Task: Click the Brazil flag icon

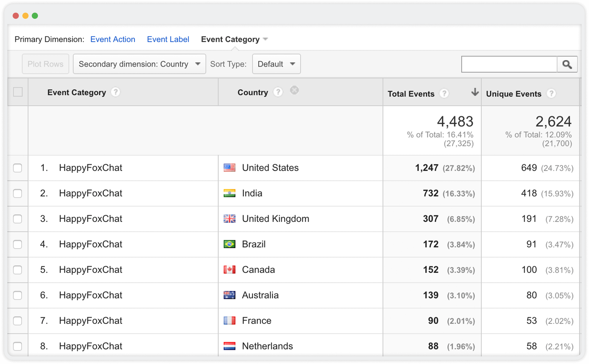Action: pos(229,244)
